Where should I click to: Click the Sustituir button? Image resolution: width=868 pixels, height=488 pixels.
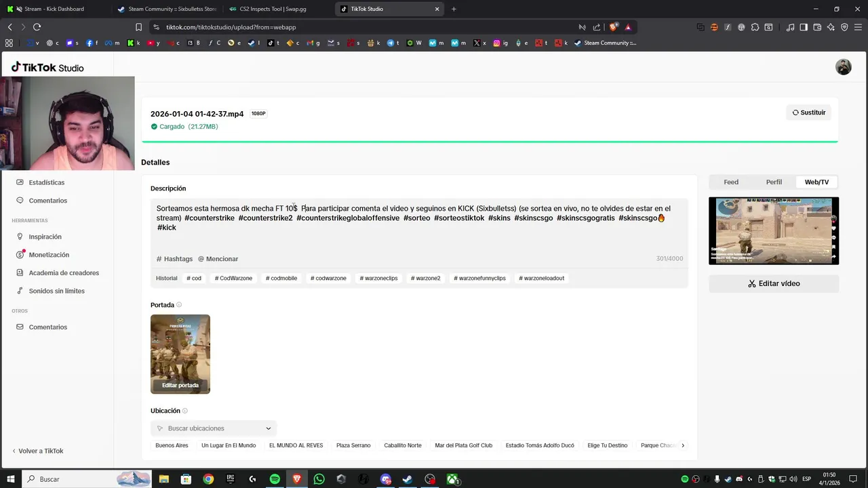809,113
